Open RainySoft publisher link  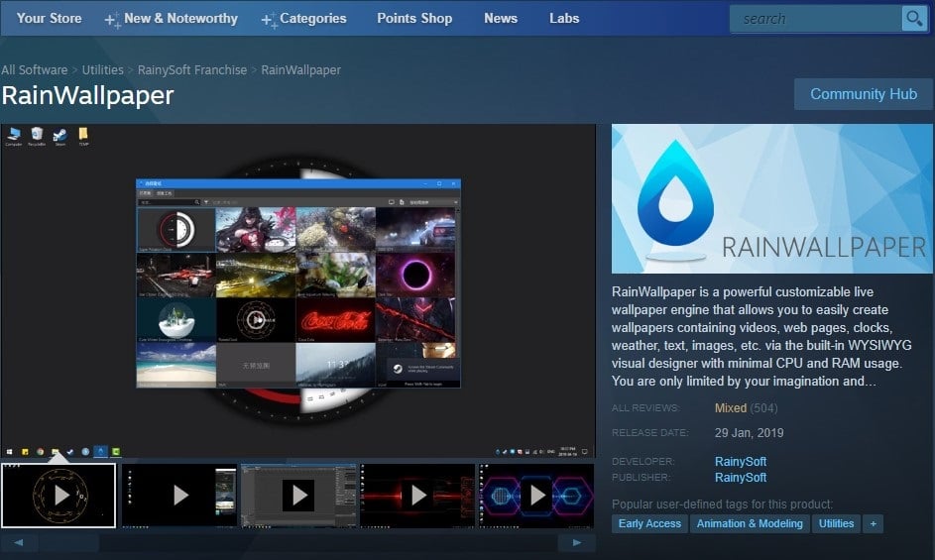coord(741,478)
